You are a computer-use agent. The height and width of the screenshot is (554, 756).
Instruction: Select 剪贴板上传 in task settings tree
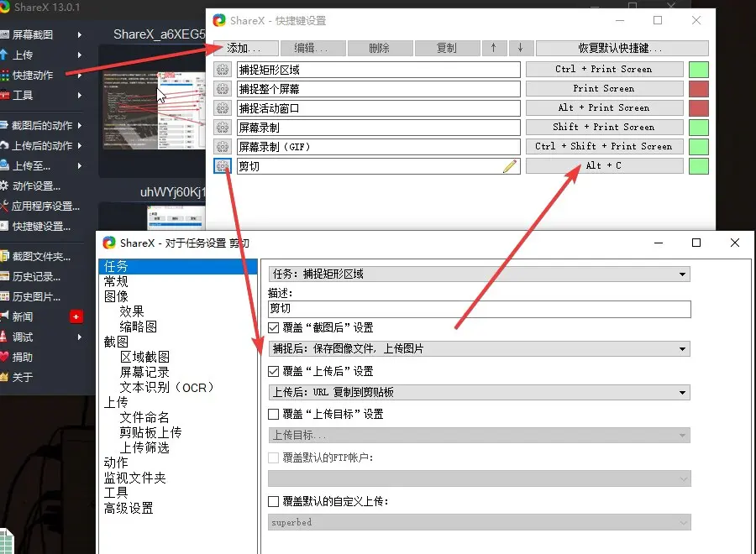(151, 432)
